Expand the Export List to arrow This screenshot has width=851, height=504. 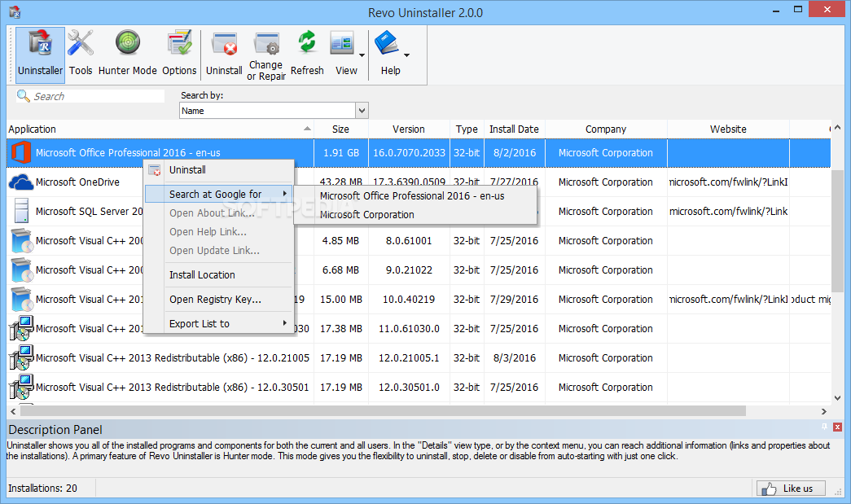(x=284, y=323)
